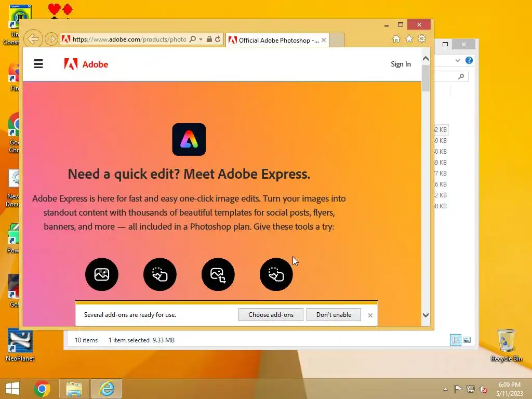Image resolution: width=532 pixels, height=399 pixels.
Task: Maximize the background Explorer window
Action: 445,44
